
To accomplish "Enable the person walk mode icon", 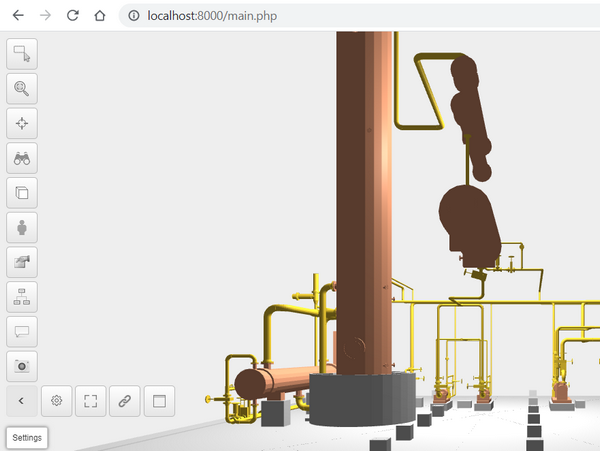I will 21,228.
